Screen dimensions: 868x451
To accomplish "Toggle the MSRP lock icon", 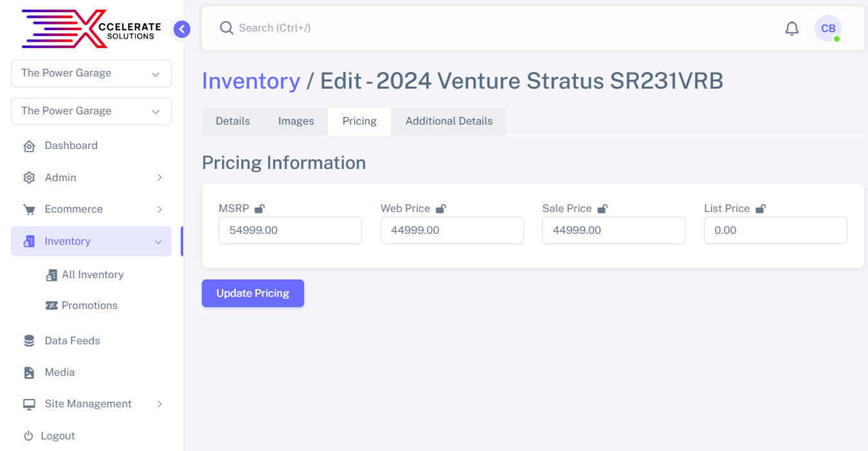I will [260, 209].
